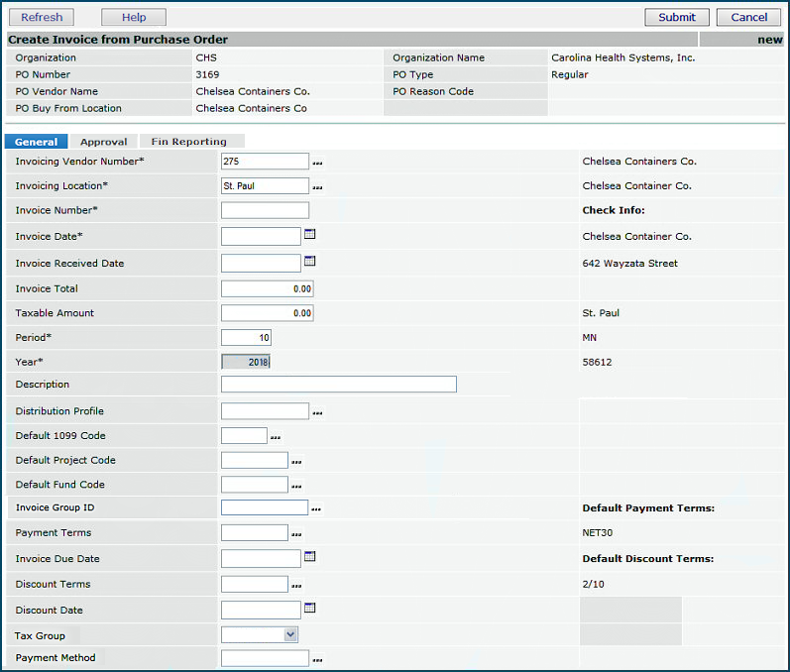
Task: Expand the Tax Group dropdown
Action: (289, 634)
